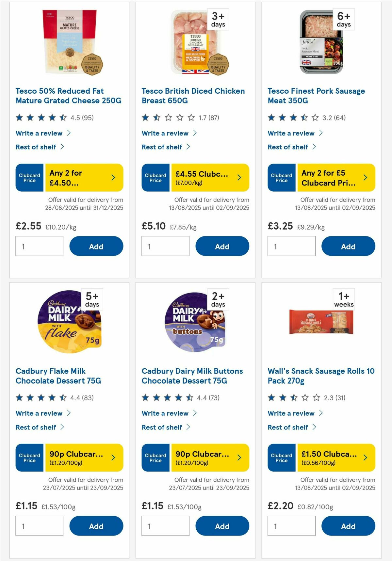Click the Clubcard Price badge on diced chicken
The image size is (392, 562).
click(x=155, y=177)
